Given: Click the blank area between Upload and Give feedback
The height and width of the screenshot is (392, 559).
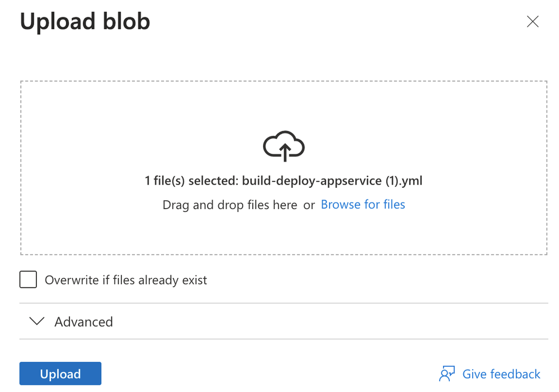Looking at the screenshot, I should [269, 374].
